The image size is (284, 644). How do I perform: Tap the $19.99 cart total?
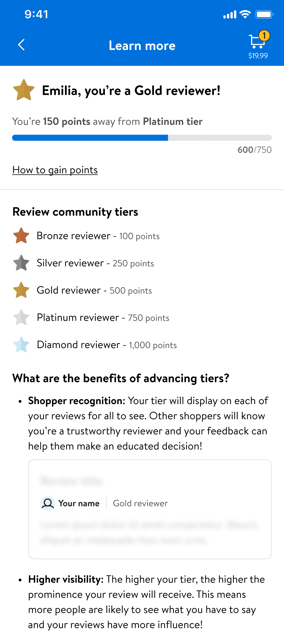coord(258,56)
